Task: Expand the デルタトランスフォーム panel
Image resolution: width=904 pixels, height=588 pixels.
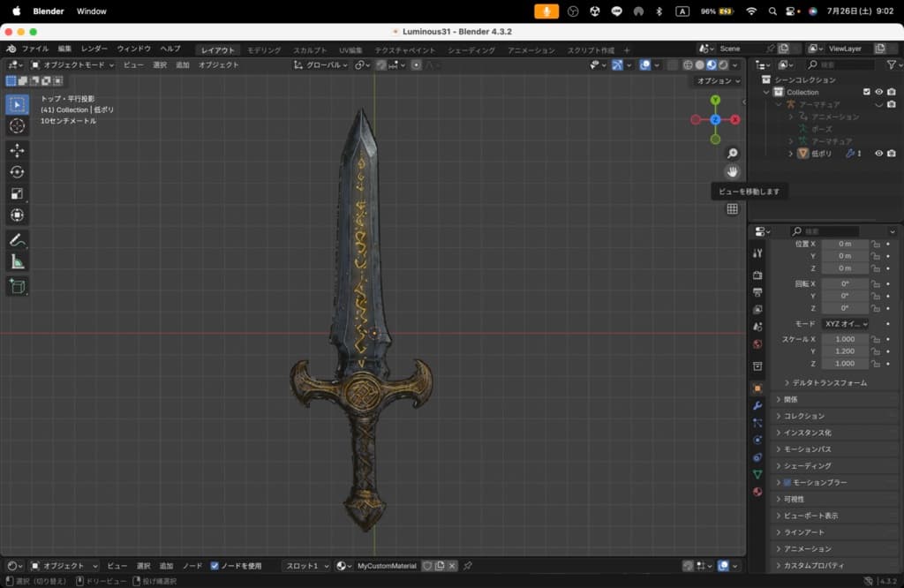Action: tap(829, 383)
